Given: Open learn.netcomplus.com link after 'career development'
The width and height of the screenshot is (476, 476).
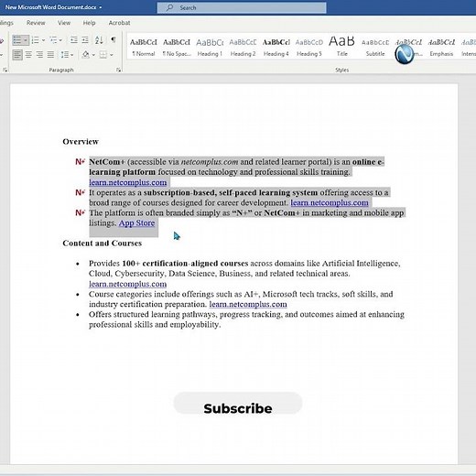Looking at the screenshot, I should [330, 202].
